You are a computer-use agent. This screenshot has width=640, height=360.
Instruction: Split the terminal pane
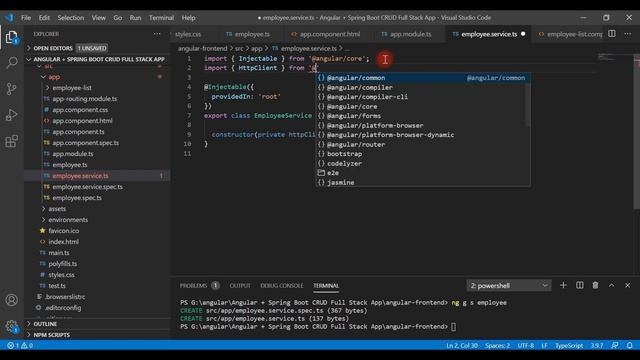click(580, 285)
